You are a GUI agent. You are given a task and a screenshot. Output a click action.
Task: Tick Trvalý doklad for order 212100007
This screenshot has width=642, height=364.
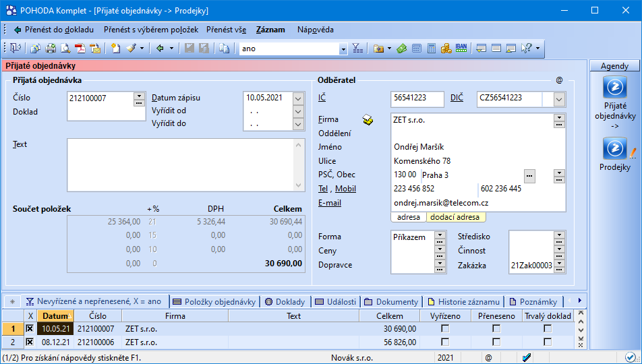pos(548,328)
